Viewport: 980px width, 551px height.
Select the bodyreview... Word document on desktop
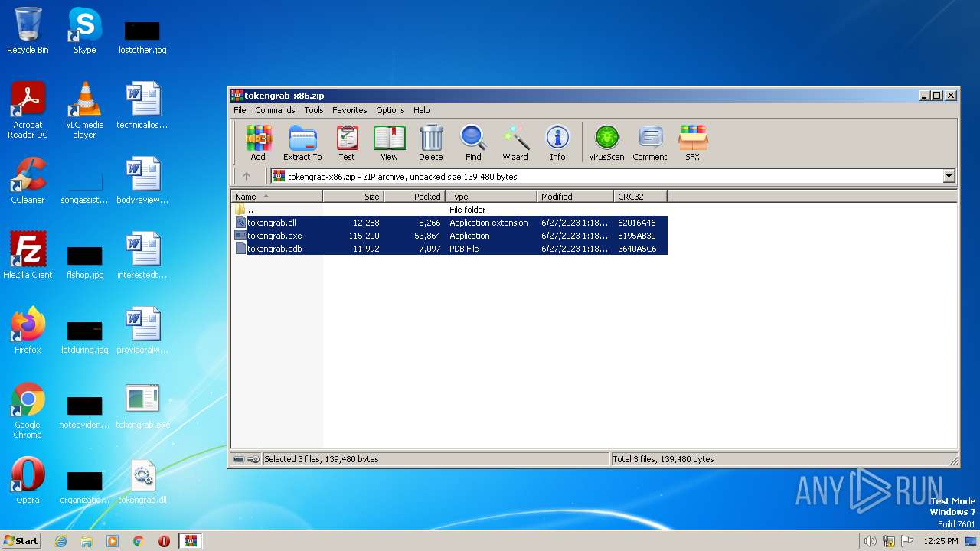pos(142,181)
